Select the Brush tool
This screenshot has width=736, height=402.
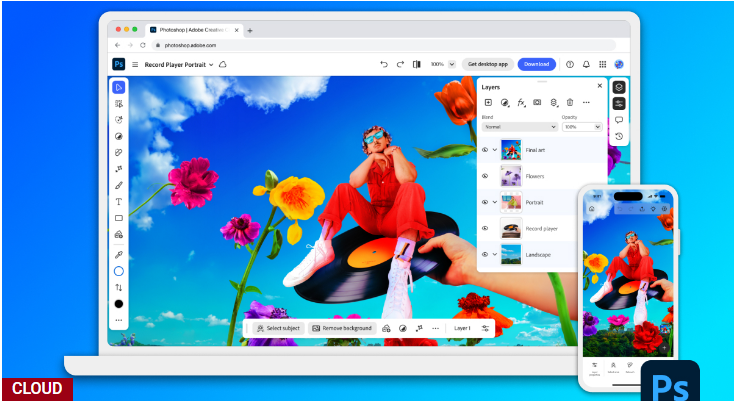pos(119,185)
